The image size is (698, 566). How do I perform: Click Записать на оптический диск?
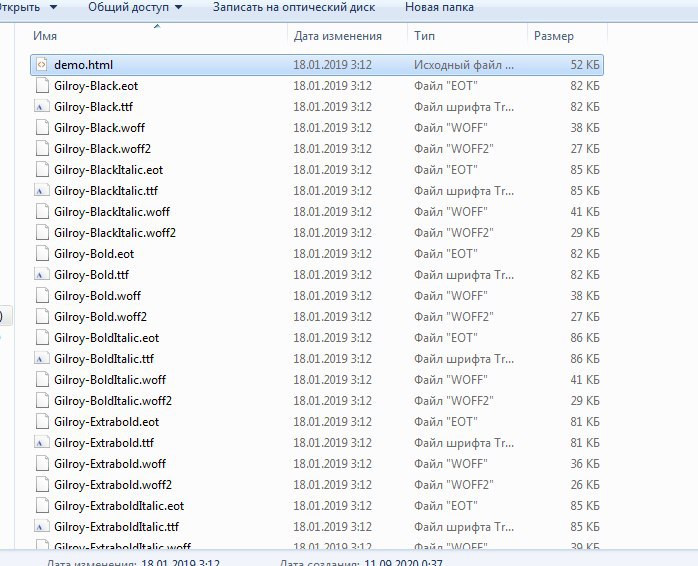click(x=294, y=7)
